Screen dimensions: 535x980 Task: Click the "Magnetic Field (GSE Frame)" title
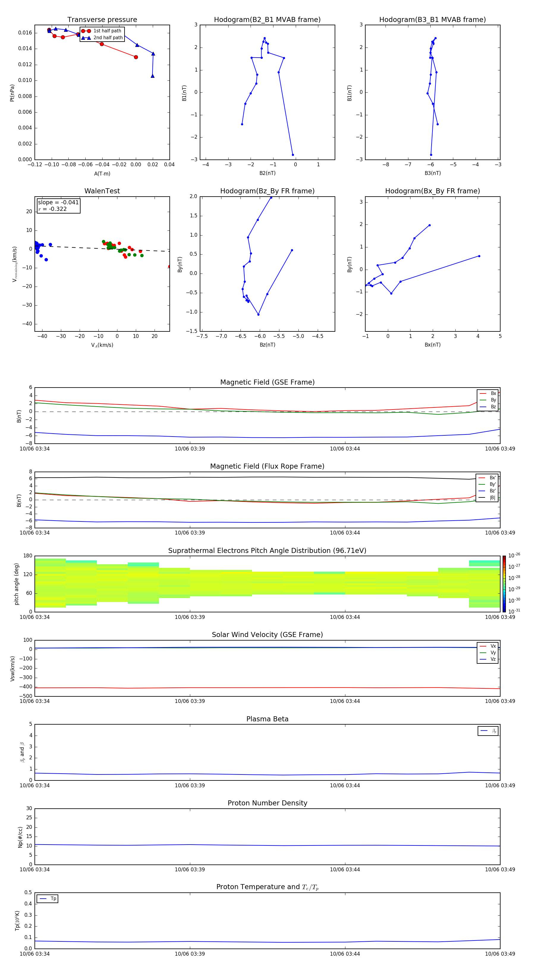click(267, 382)
